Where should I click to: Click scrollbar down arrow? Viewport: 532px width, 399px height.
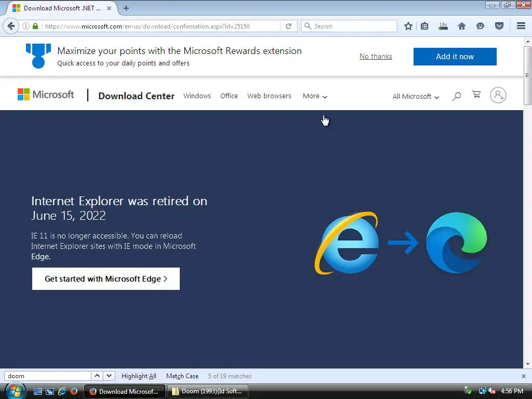(x=527, y=364)
